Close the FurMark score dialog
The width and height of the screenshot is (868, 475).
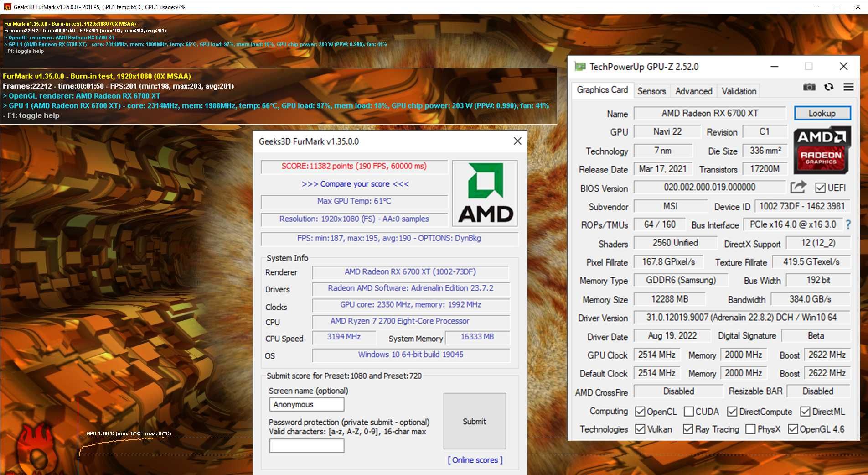[517, 141]
